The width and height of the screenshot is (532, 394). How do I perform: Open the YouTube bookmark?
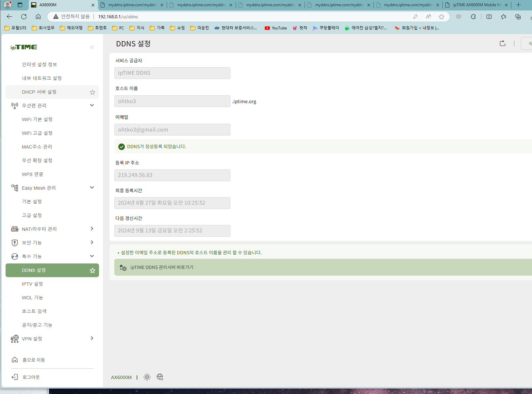(x=276, y=28)
